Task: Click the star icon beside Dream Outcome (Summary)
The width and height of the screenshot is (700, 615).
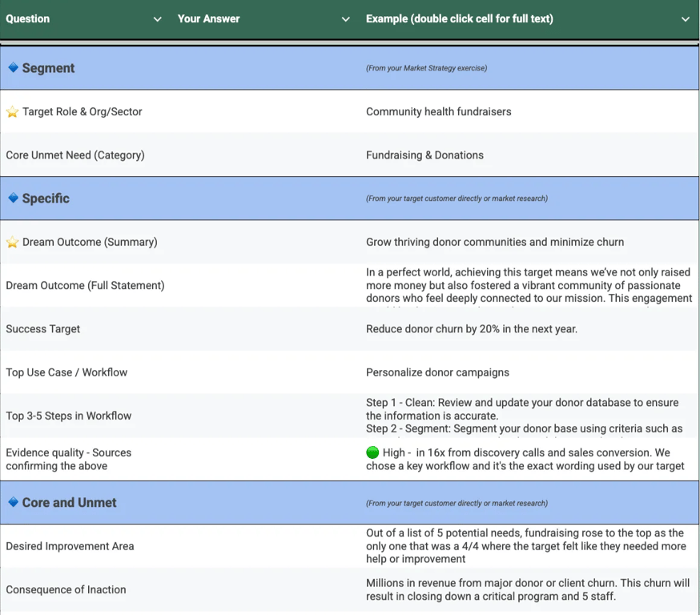Action: (x=12, y=243)
